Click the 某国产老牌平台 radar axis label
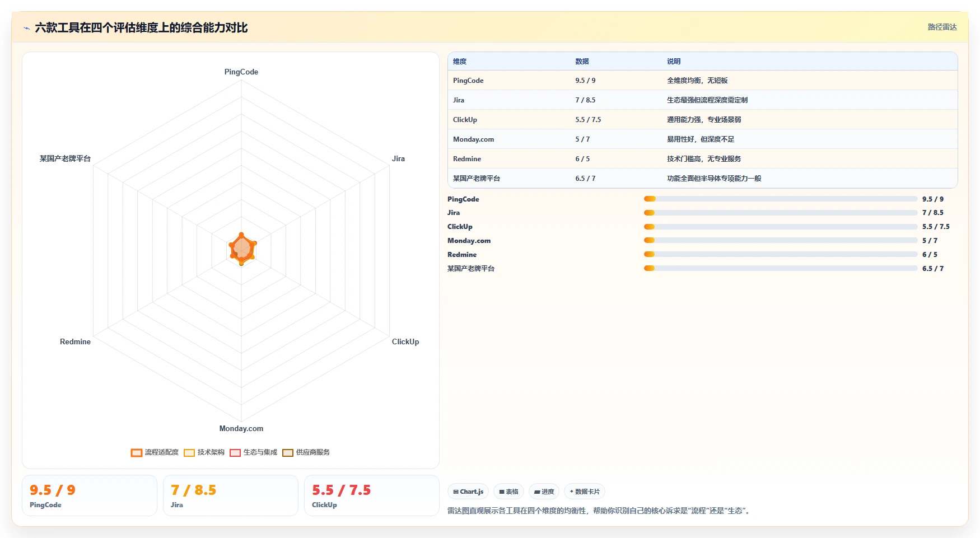 (x=65, y=158)
